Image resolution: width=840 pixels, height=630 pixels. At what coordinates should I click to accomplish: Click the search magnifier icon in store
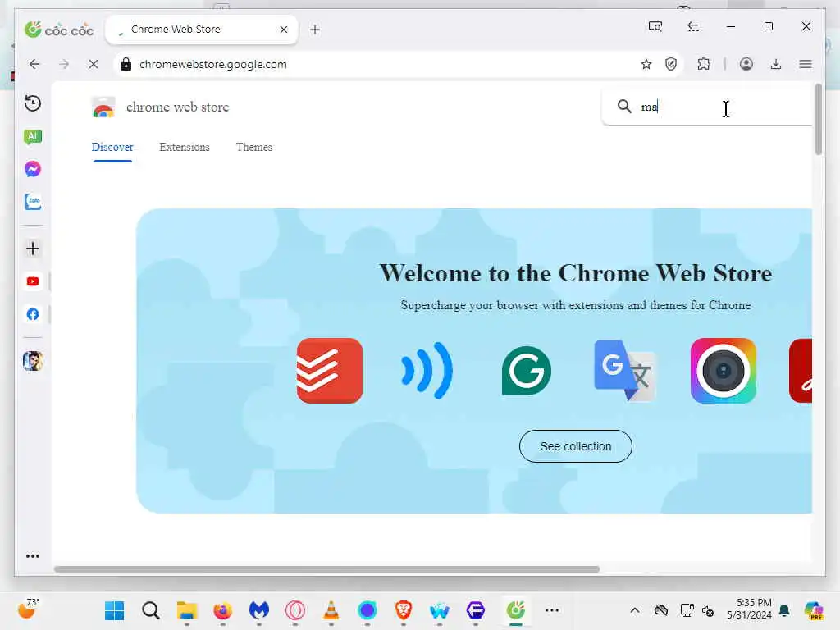[624, 106]
